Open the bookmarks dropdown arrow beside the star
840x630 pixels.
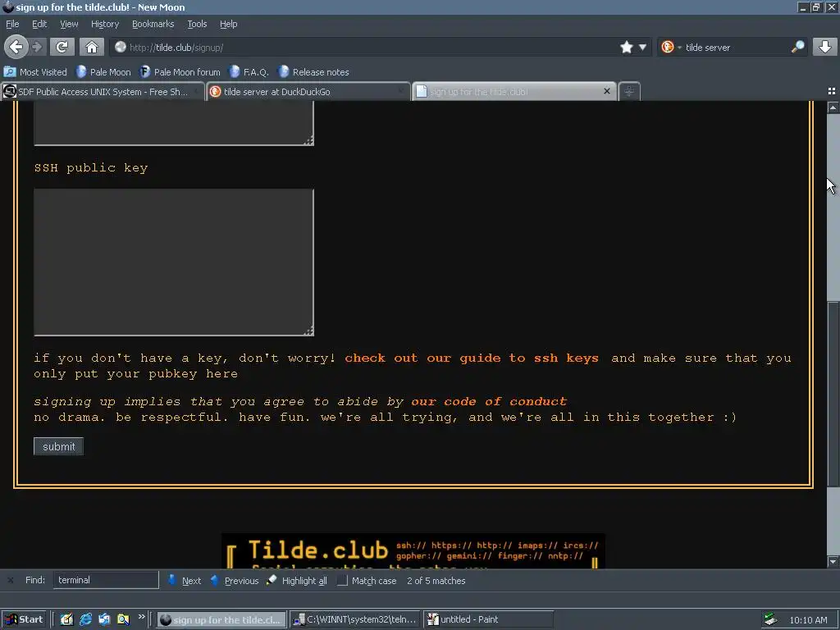[642, 47]
